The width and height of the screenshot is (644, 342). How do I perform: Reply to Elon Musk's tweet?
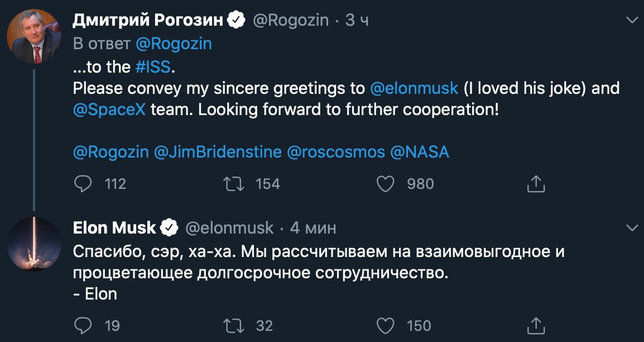[x=84, y=325]
